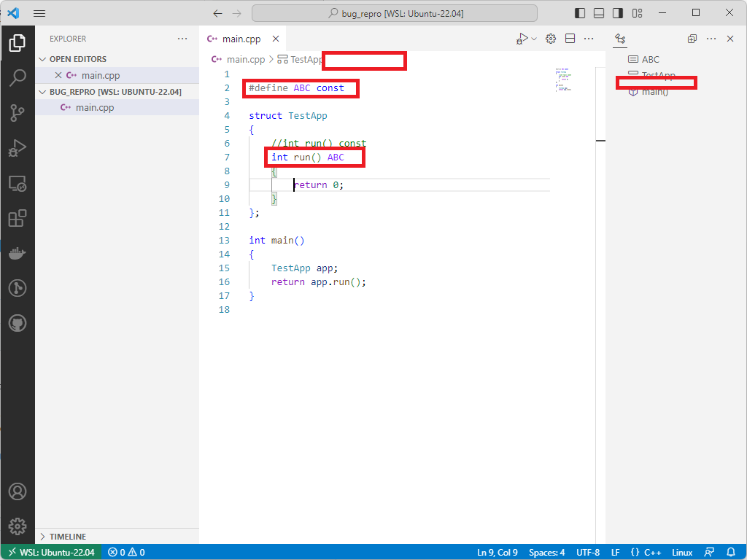Toggle the Outline view in secondary sidebar
The width and height of the screenshot is (747, 560).
coord(619,39)
